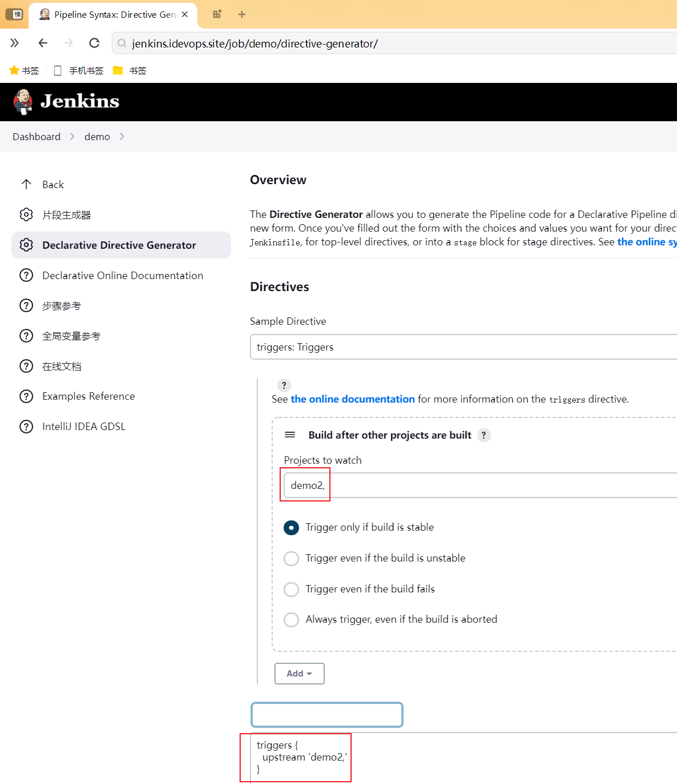The width and height of the screenshot is (677, 784).
Task: Go back with browser back arrow
Action: tap(43, 43)
